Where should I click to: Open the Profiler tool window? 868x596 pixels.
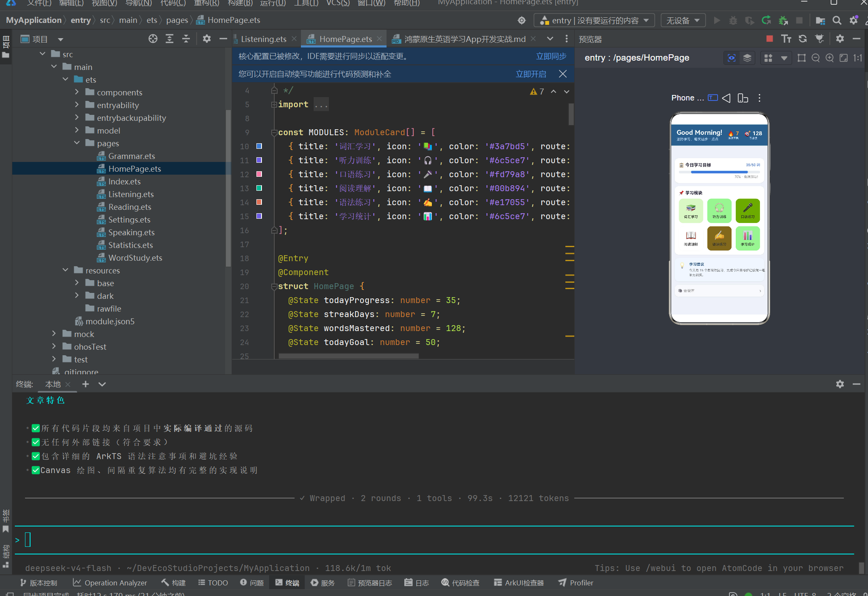point(576,583)
